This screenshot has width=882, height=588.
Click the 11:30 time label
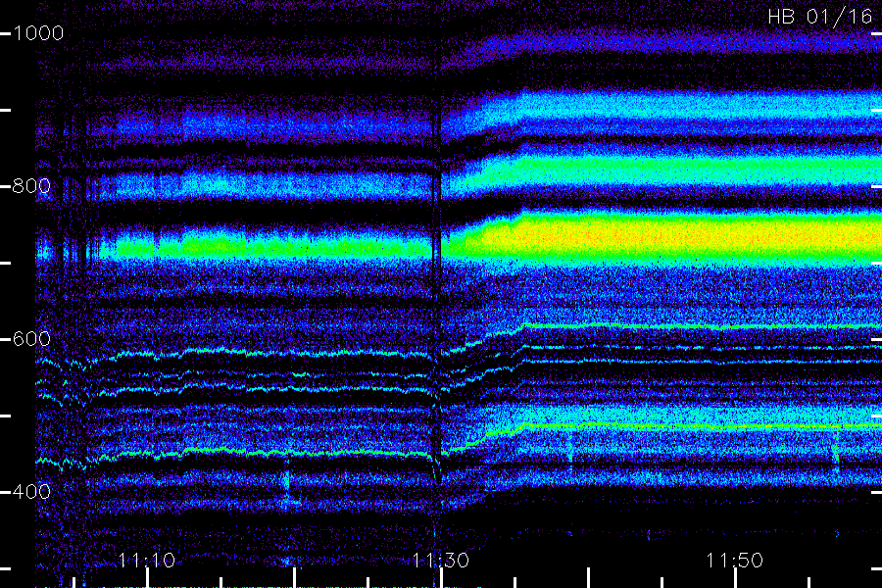coord(440,561)
